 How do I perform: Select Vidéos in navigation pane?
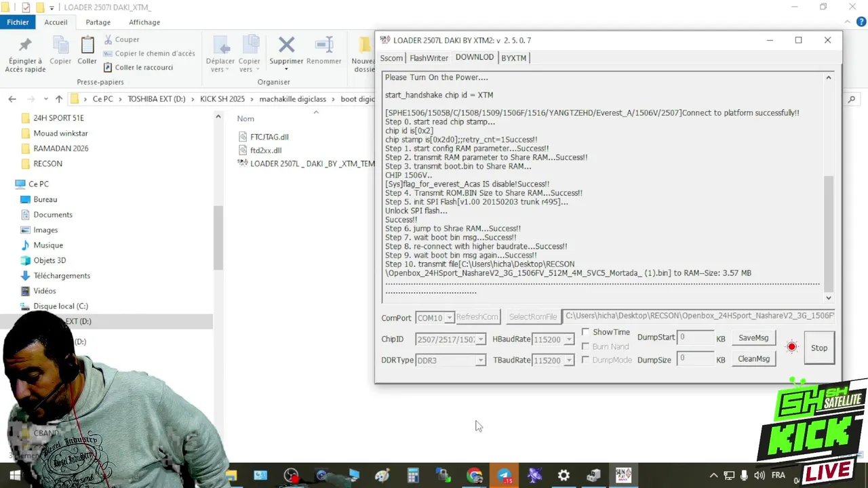pyautogui.click(x=45, y=291)
